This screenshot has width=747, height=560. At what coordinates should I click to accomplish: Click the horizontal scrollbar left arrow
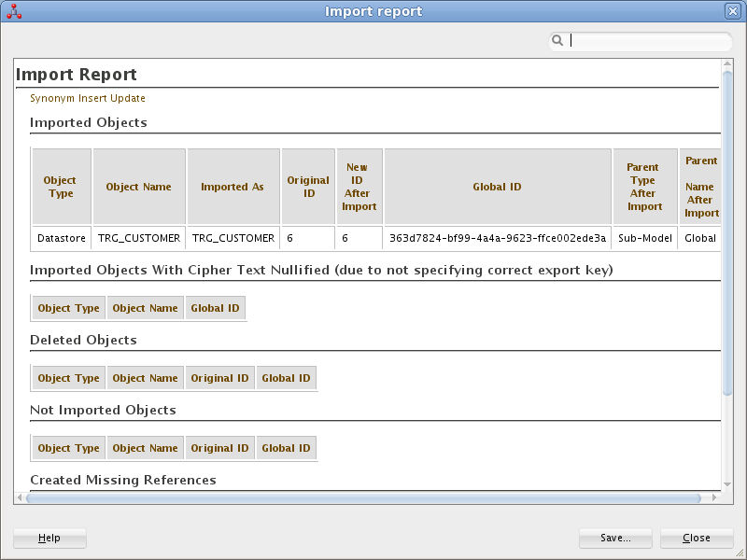tap(19, 497)
